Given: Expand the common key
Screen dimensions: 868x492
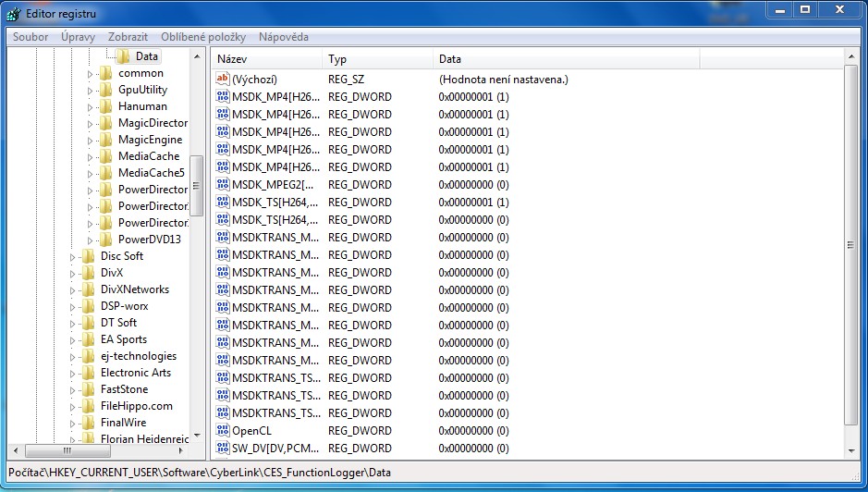Looking at the screenshot, I should pos(90,74).
